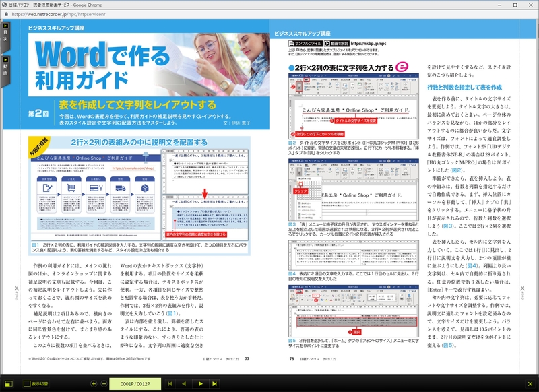
Task: Click the タイトルの文字サイズを変更 callout
Action: (x=356, y=121)
